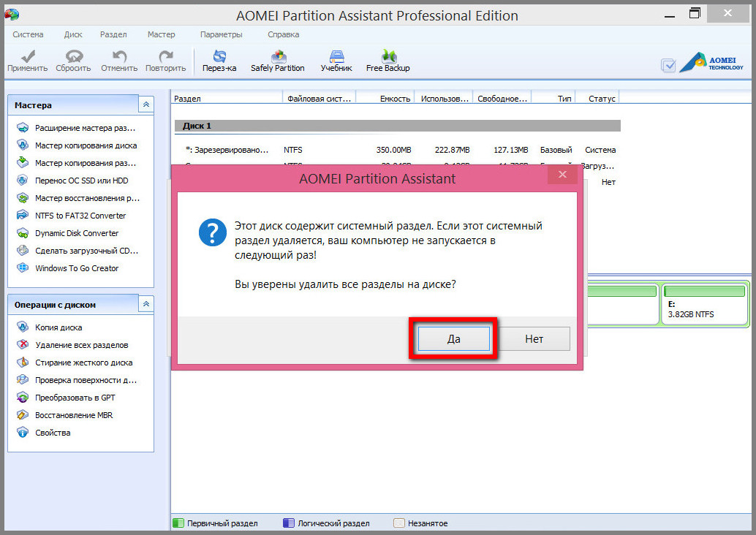Open the Раздел menu
Screen dimensions: 756x535
[x=113, y=34]
